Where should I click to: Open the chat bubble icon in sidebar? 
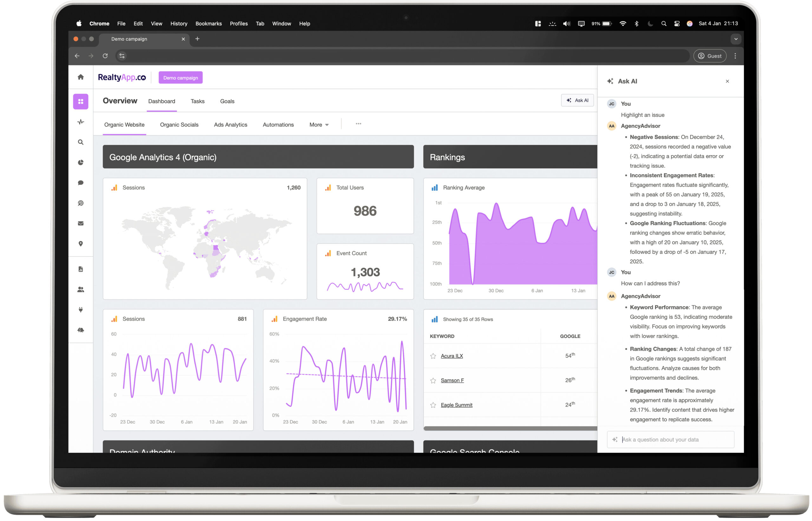[81, 183]
